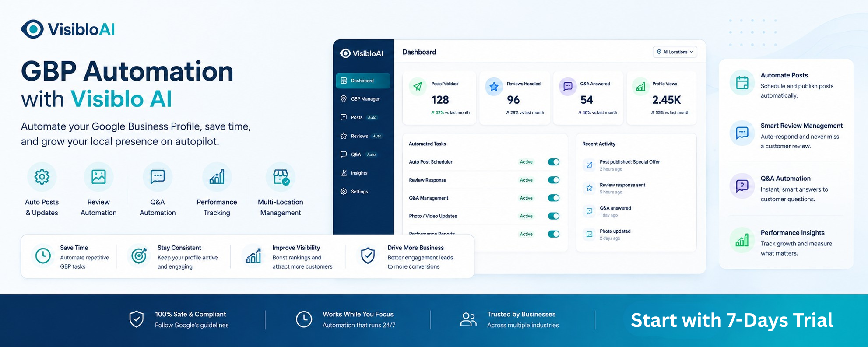The height and width of the screenshot is (347, 868).
Task: Disable the Review Response toggle
Action: [554, 180]
